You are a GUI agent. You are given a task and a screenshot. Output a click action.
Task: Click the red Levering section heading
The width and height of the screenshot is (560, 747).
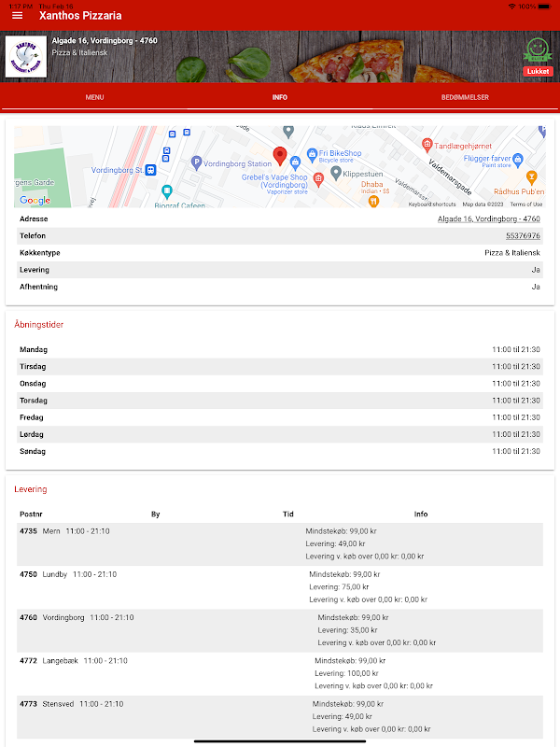point(31,489)
